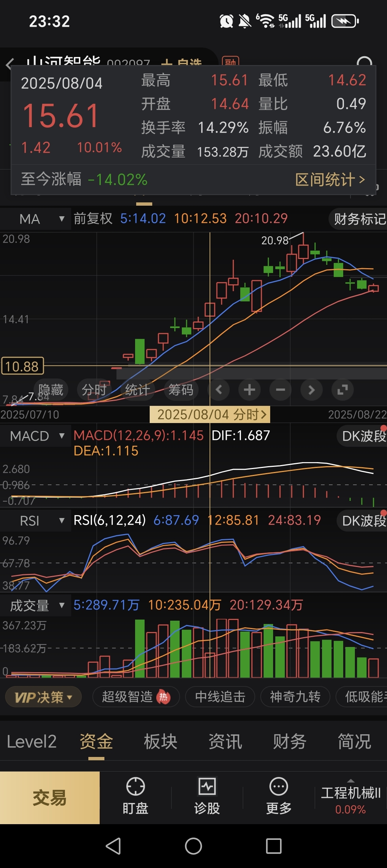The width and height of the screenshot is (387, 868).
Task: Select the 神奇九转 strategy chip
Action: click(295, 697)
